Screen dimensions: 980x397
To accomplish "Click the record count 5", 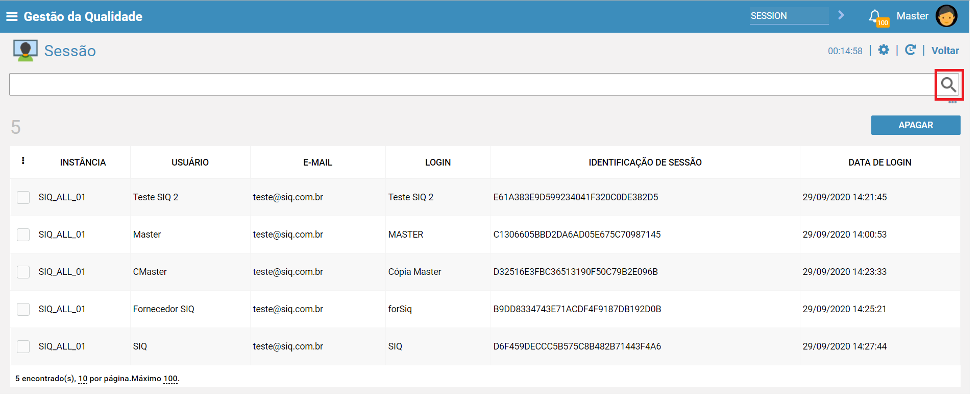I will [x=16, y=127].
